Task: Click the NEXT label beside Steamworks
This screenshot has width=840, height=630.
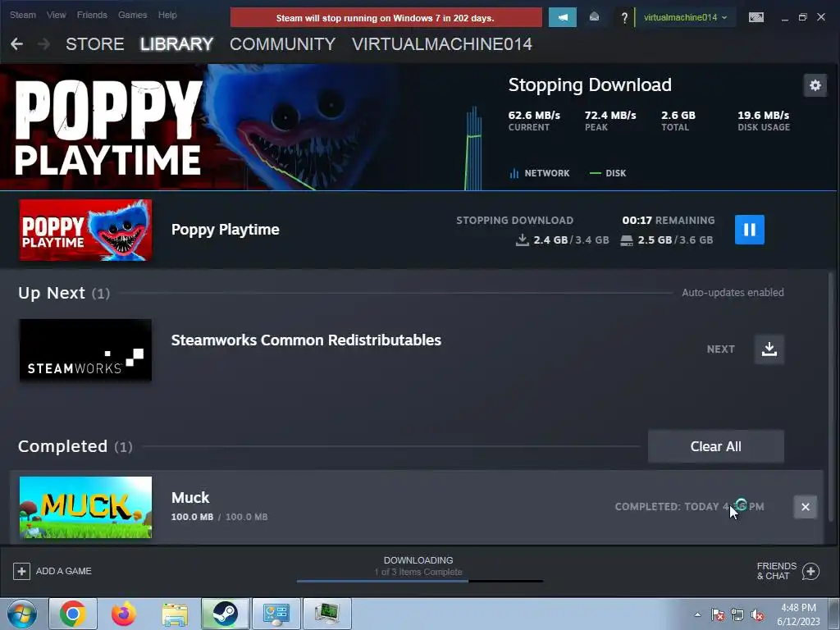Action: (720, 349)
